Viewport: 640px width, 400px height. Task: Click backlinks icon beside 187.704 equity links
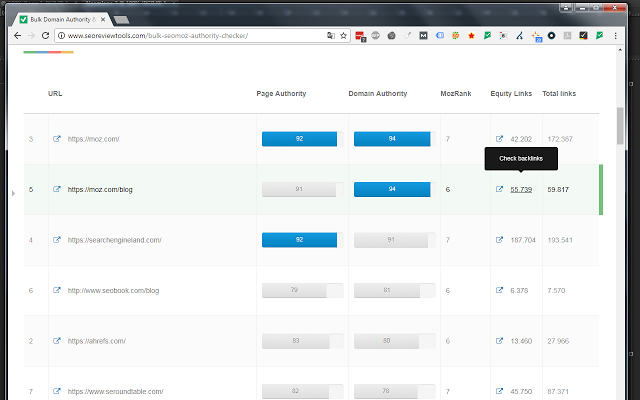coord(499,240)
